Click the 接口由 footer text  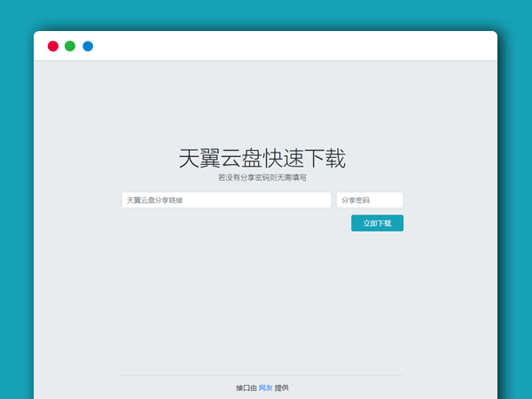(246, 387)
